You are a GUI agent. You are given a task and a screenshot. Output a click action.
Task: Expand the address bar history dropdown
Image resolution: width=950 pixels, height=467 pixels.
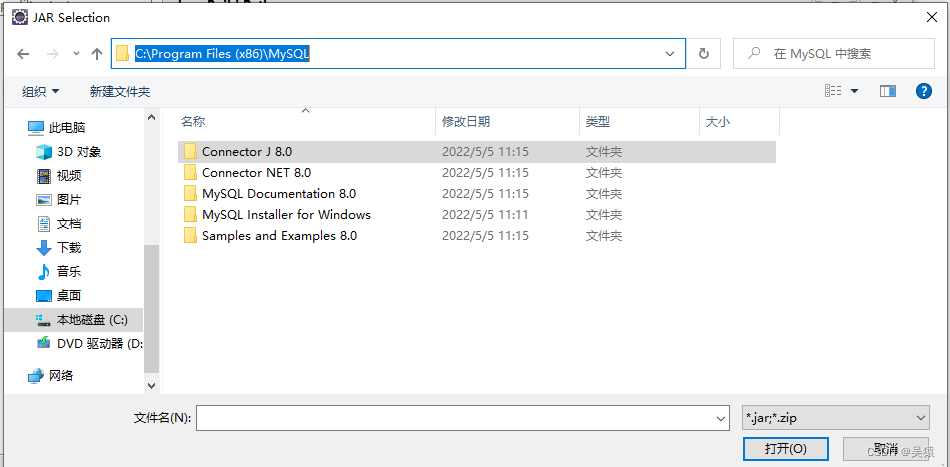click(x=670, y=54)
